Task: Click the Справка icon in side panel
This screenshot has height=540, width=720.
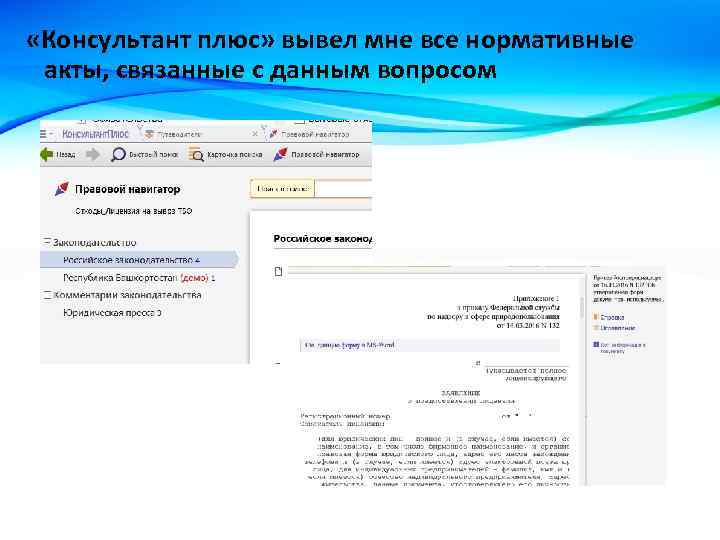Action: pos(596,317)
